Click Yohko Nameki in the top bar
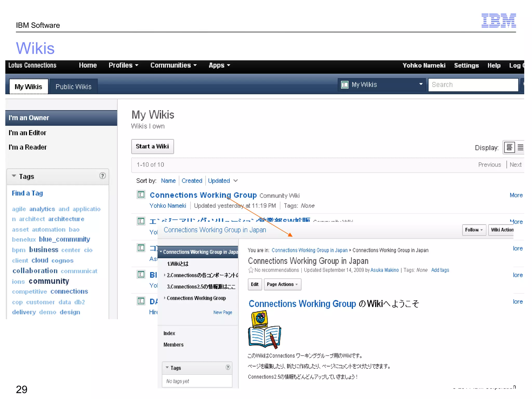532x399 pixels. pos(424,65)
